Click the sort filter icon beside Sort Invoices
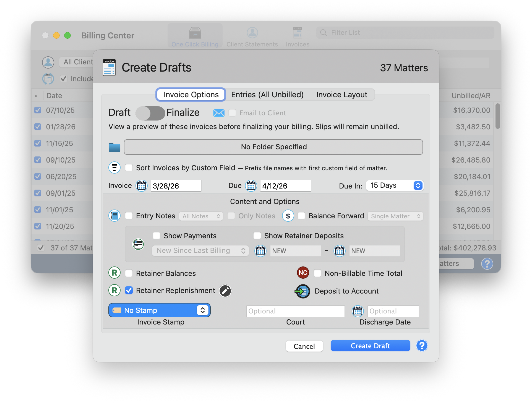The height and width of the screenshot is (403, 532). [114, 168]
